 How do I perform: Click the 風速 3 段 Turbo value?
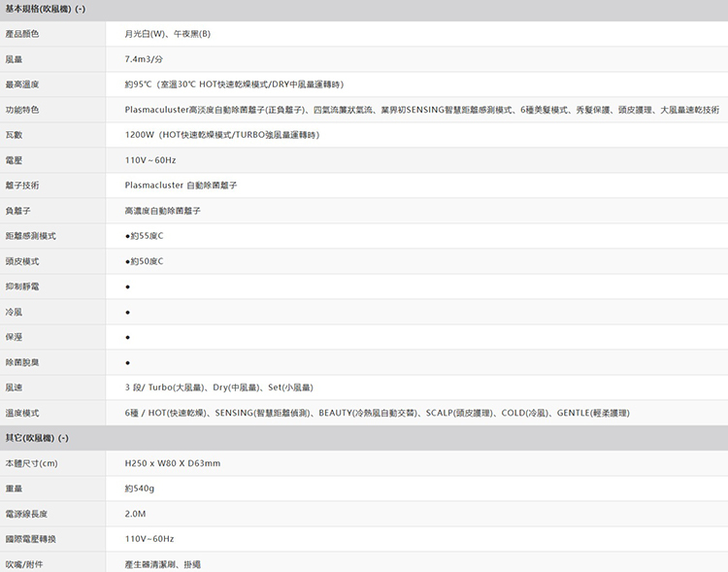point(218,387)
